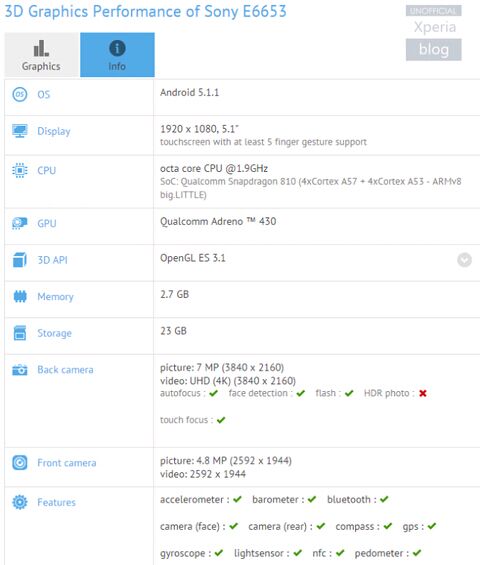
Task: Click the OS row icon
Action: [x=20, y=94]
